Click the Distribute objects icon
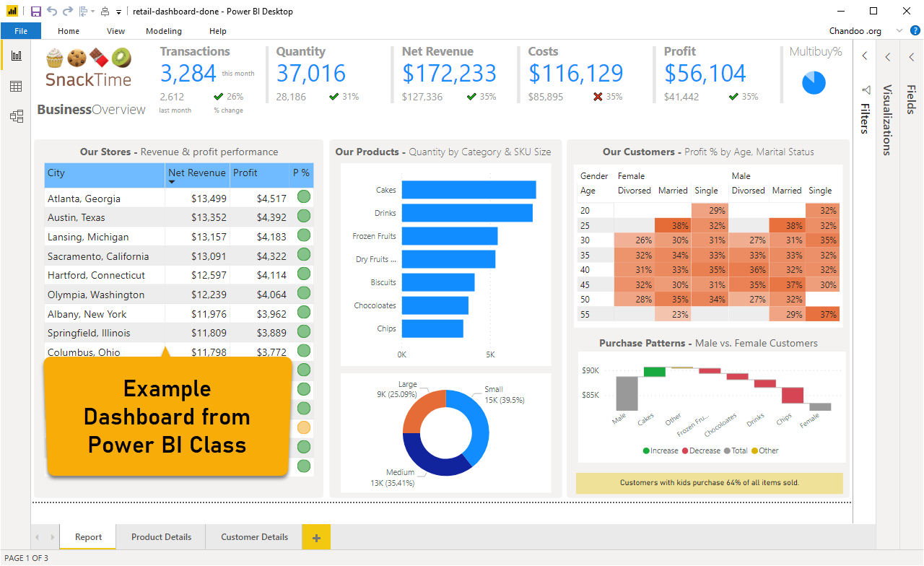The width and height of the screenshot is (924, 566). point(105,12)
